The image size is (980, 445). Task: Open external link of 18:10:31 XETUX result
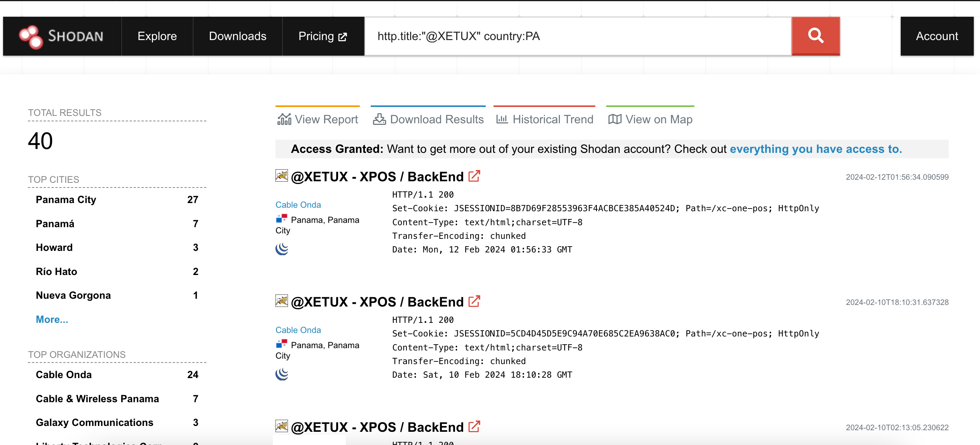474,302
